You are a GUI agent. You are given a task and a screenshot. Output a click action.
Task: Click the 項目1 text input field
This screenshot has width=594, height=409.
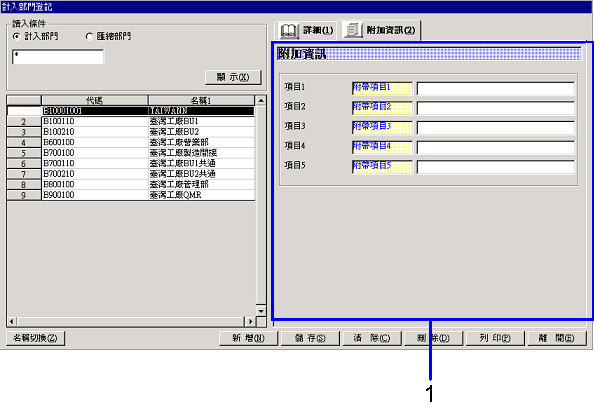(x=496, y=88)
